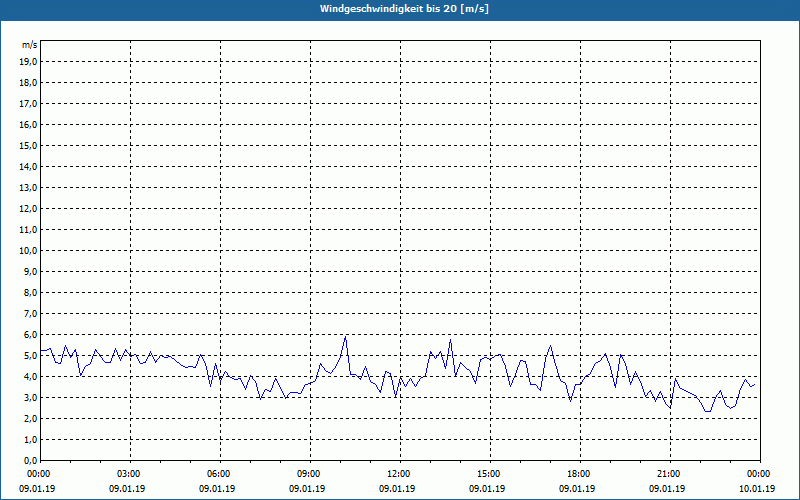Click the y-axis value '9,0'
Viewport: 800px width, 500px height.
click(30, 271)
